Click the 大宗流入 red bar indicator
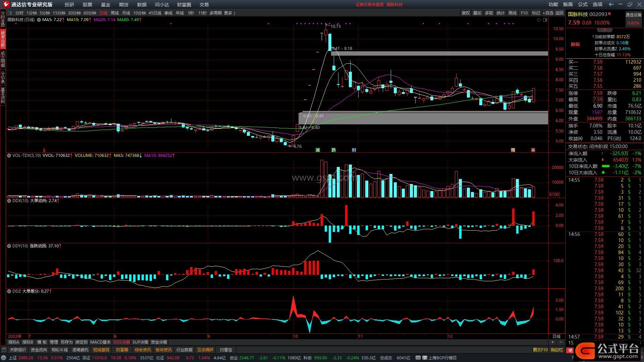Viewport: 644px width, 362px height. [x=603, y=160]
